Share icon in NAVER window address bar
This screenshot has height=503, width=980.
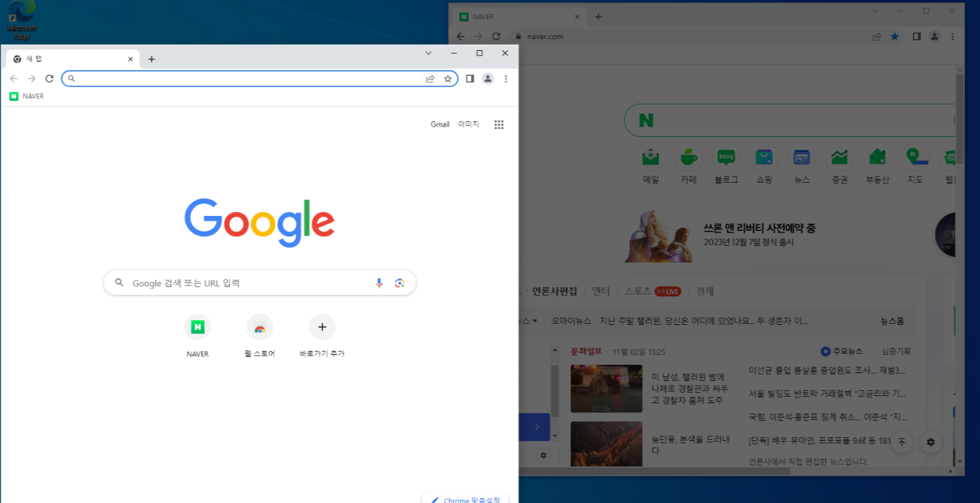tap(878, 37)
